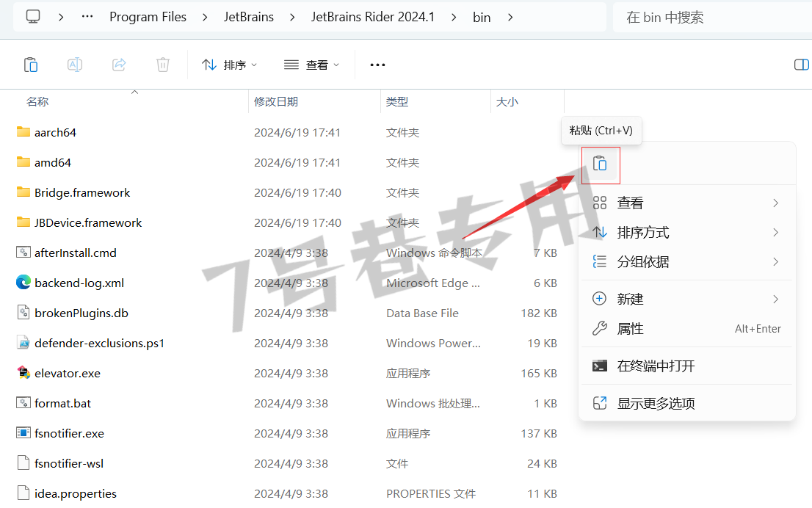Select the defender-exclusions.ps1 file icon
Image resolution: width=812 pixels, height=508 pixels.
coord(23,343)
